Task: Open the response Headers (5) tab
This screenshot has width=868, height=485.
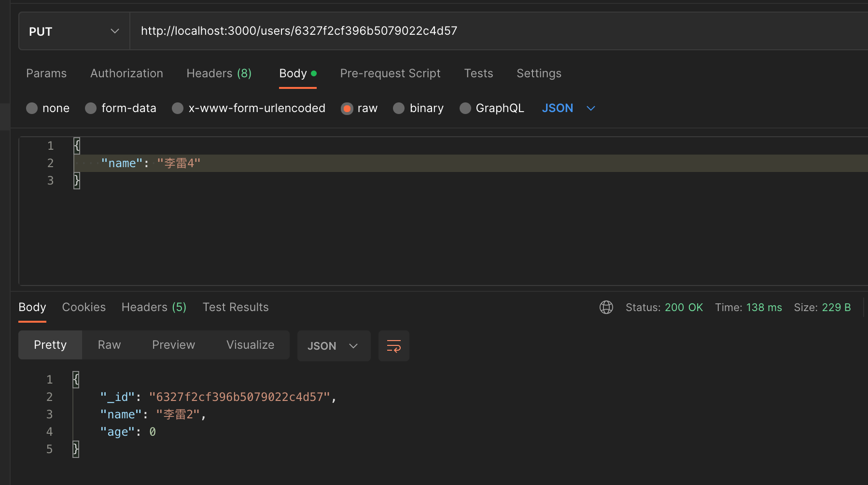Action: [154, 307]
